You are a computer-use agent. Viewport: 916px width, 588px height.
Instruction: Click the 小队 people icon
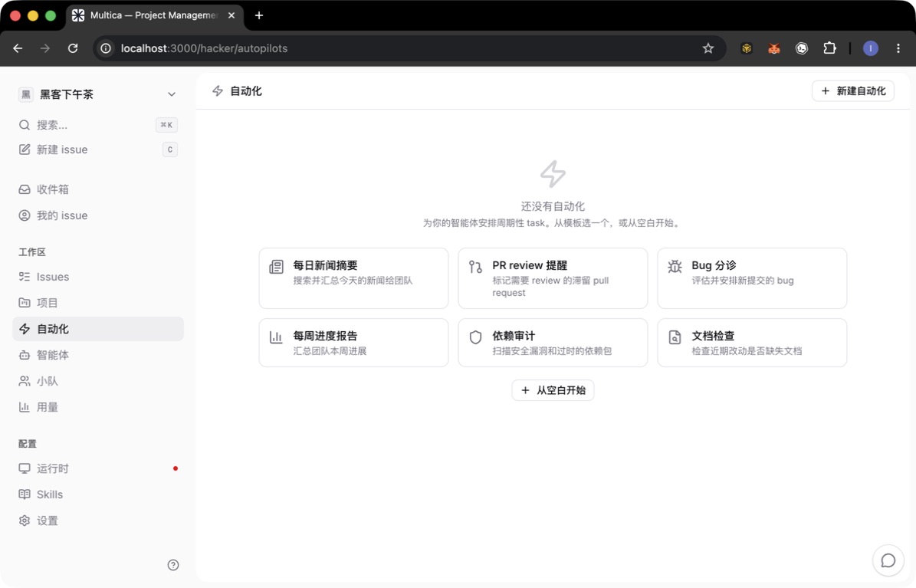tap(25, 381)
